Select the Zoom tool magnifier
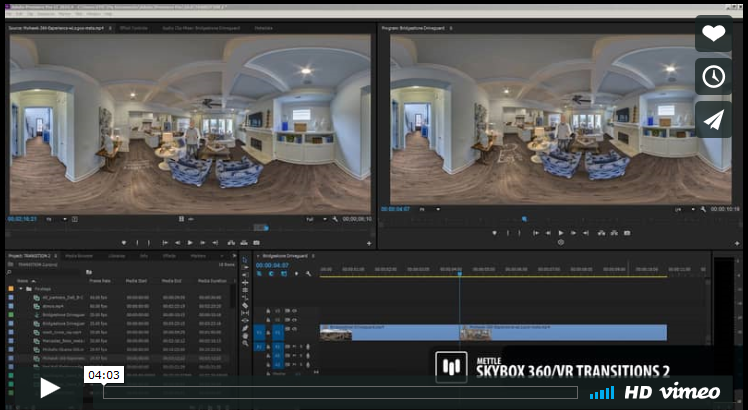The width and height of the screenshot is (748, 410). coord(245,343)
